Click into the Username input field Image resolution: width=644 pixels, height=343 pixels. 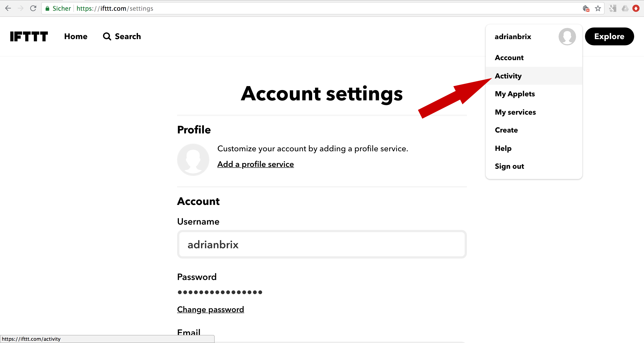[x=322, y=244]
